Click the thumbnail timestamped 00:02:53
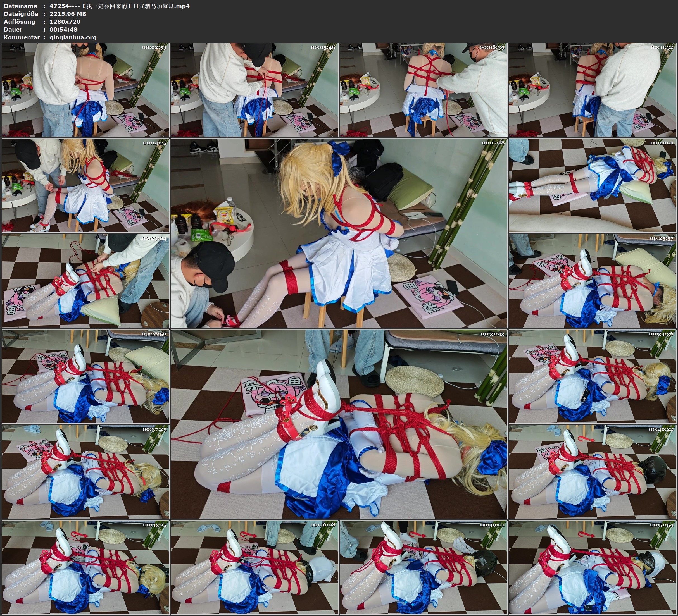 pos(85,90)
